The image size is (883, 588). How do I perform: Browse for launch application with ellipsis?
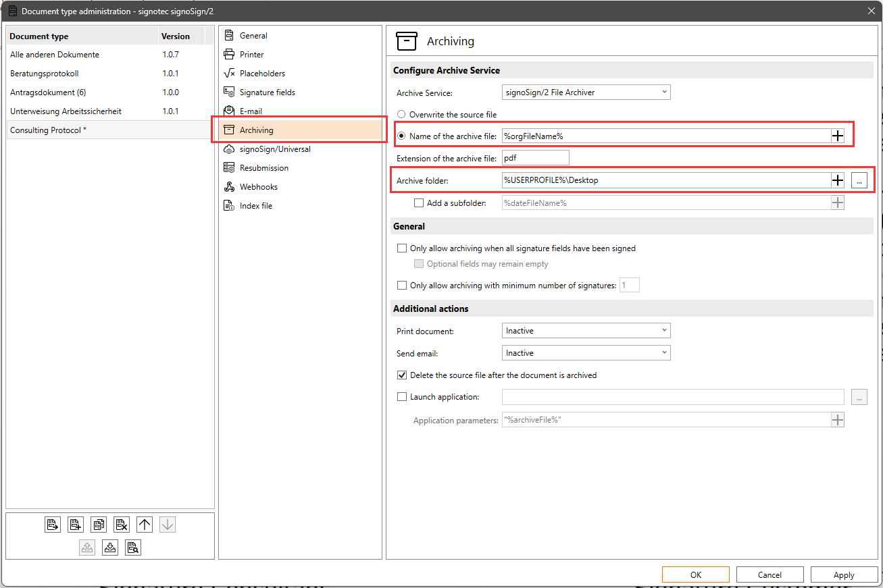859,397
